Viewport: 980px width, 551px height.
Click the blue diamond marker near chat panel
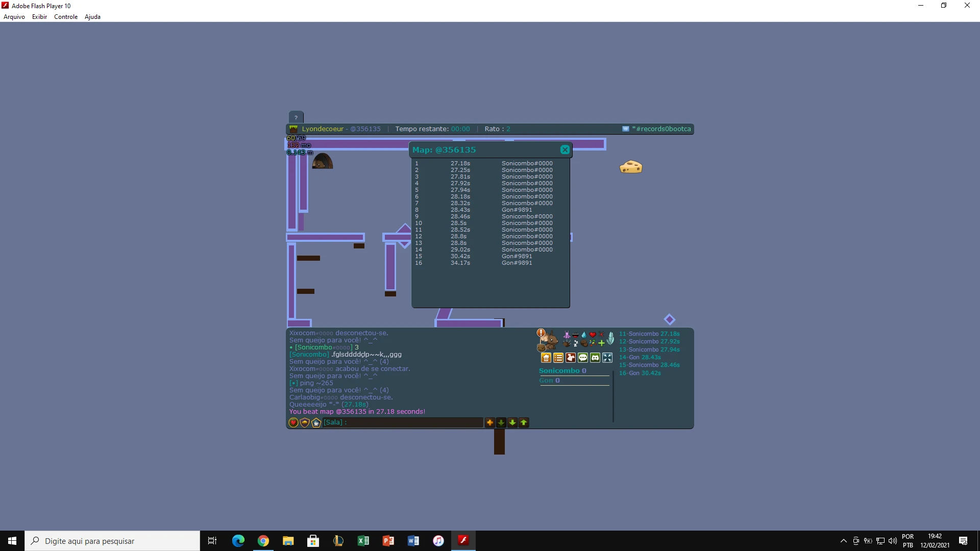point(670,319)
